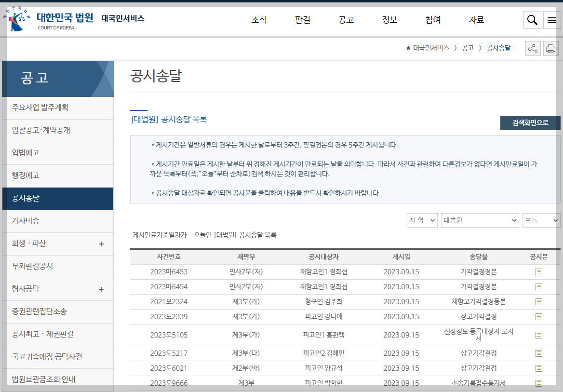
Task: Go to 입법예고 in sidebar
Action: [58, 153]
